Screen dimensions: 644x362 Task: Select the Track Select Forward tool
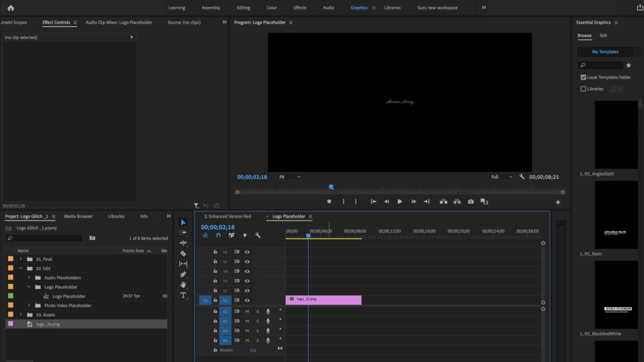183,232
